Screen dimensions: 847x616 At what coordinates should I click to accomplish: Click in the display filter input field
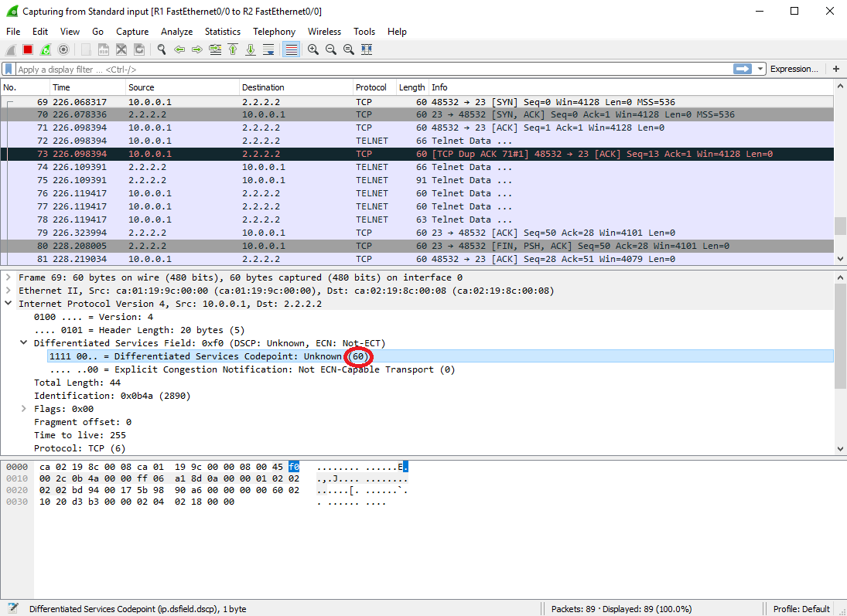tap(309, 69)
